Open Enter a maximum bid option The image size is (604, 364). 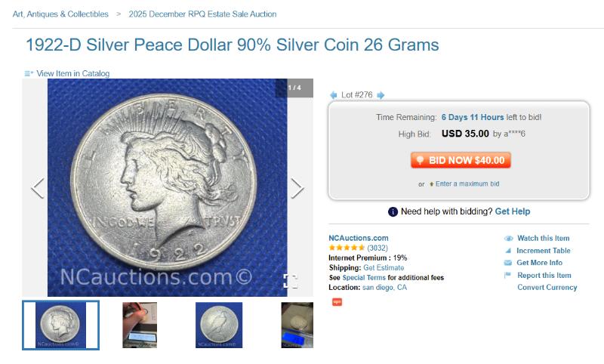[x=467, y=184]
